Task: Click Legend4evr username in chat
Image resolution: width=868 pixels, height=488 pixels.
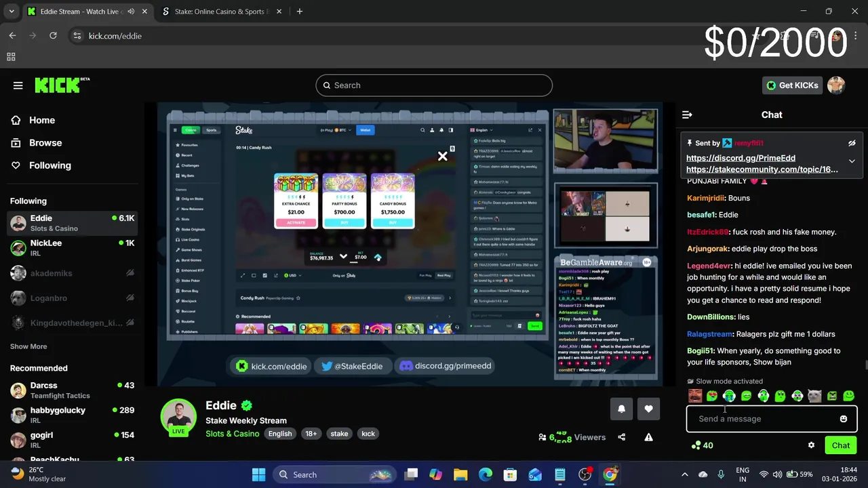Action: tap(709, 266)
